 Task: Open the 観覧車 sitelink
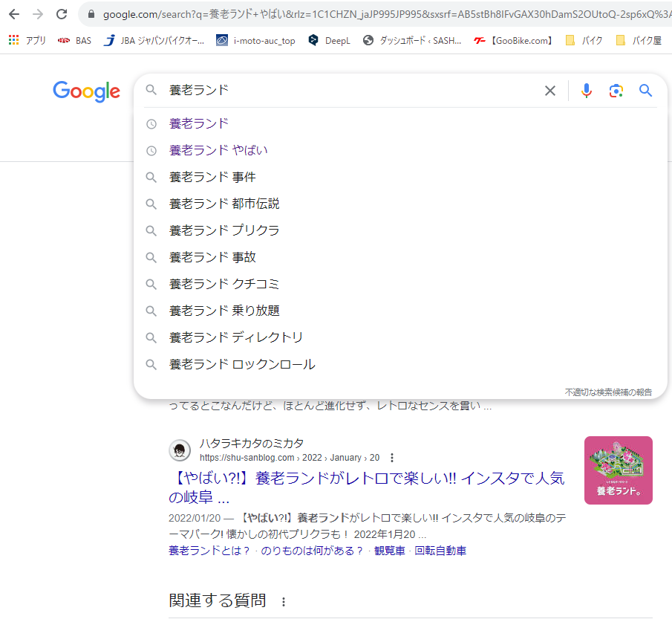pos(390,551)
